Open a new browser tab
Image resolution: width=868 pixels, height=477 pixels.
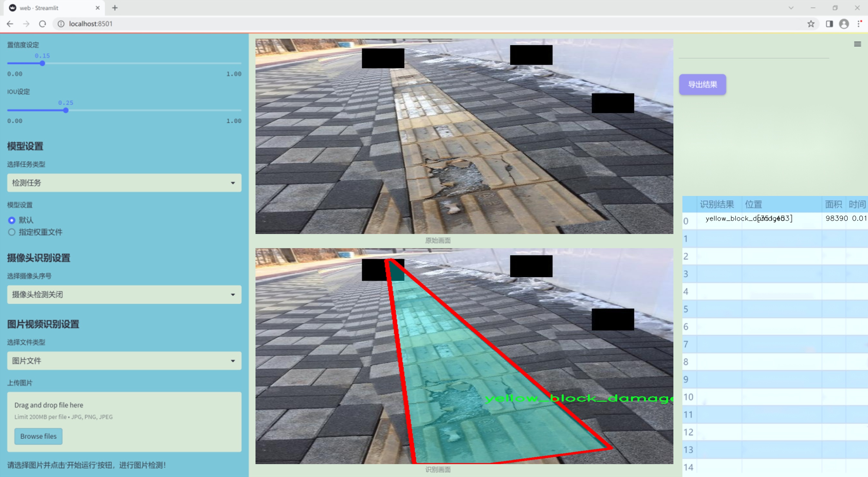pos(115,8)
